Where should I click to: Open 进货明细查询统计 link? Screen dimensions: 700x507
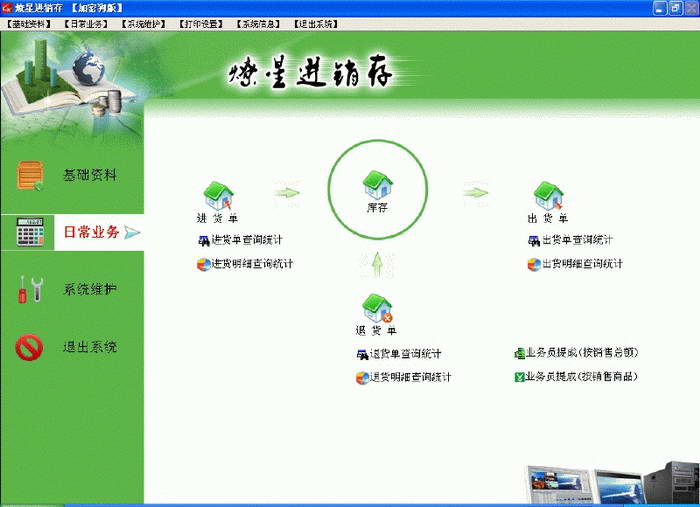[245, 264]
